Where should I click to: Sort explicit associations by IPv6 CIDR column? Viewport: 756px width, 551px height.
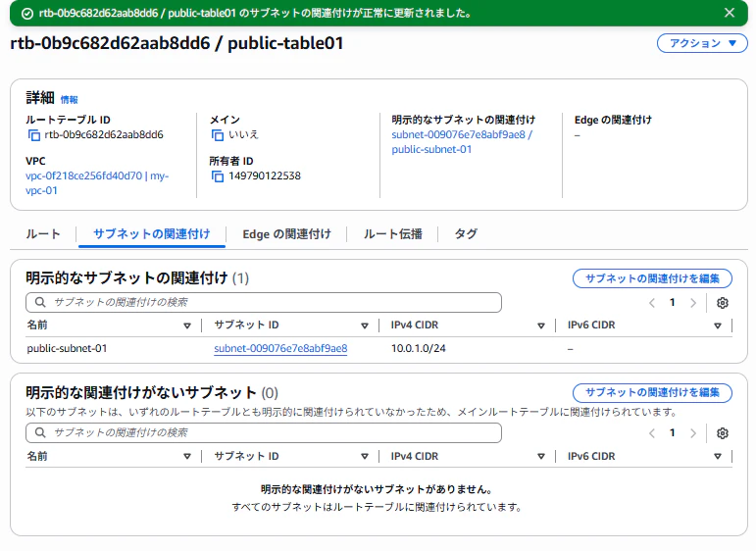(x=718, y=326)
